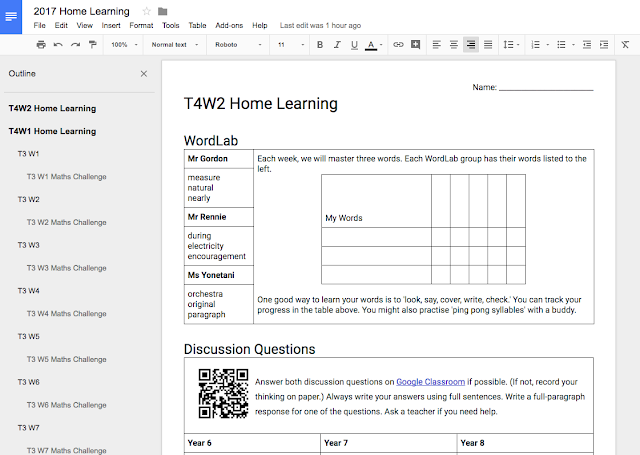Click the Year 7 column header
This screenshot has width=640, height=455.
coord(389,443)
